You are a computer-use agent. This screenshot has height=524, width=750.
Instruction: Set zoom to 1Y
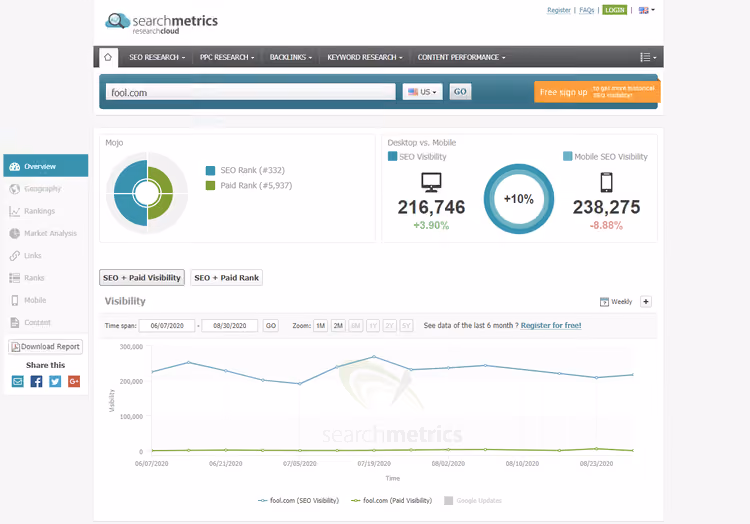(373, 326)
